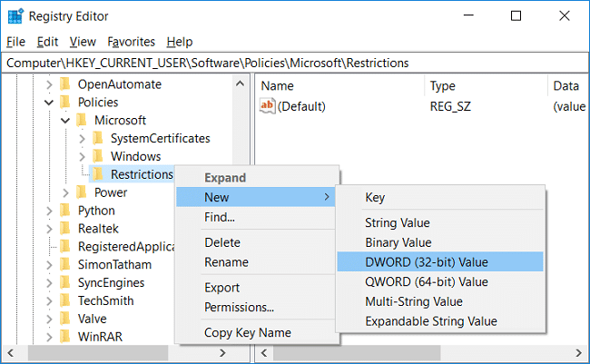Expand the Realtek tree node
This screenshot has height=364, width=590.
[x=49, y=229]
